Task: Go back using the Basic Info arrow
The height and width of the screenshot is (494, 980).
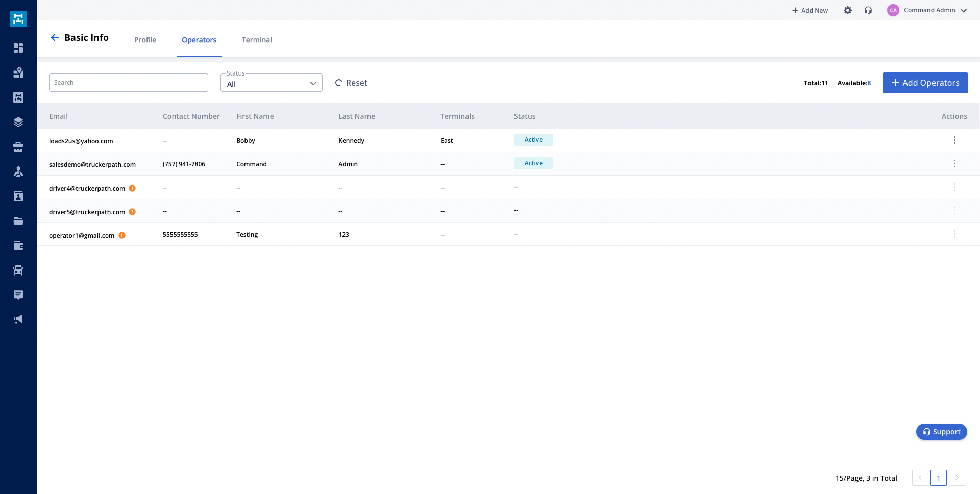Action: click(55, 37)
